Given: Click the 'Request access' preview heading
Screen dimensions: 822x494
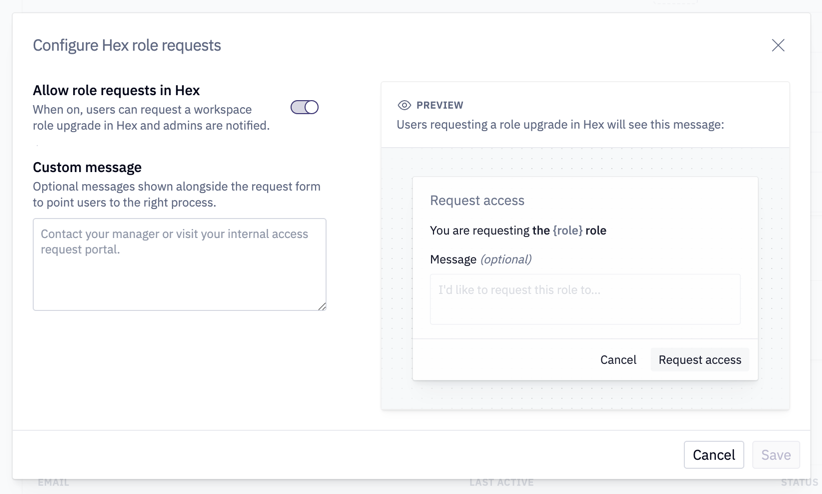Looking at the screenshot, I should (477, 200).
